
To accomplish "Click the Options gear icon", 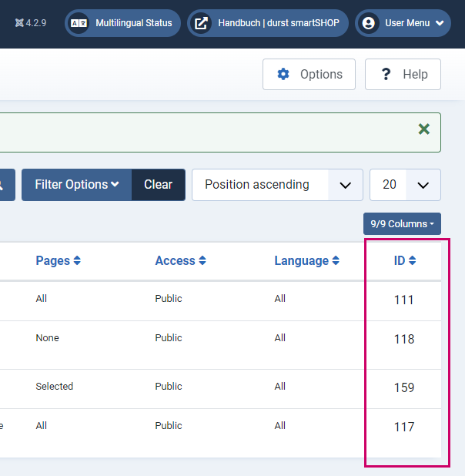I will 283,75.
